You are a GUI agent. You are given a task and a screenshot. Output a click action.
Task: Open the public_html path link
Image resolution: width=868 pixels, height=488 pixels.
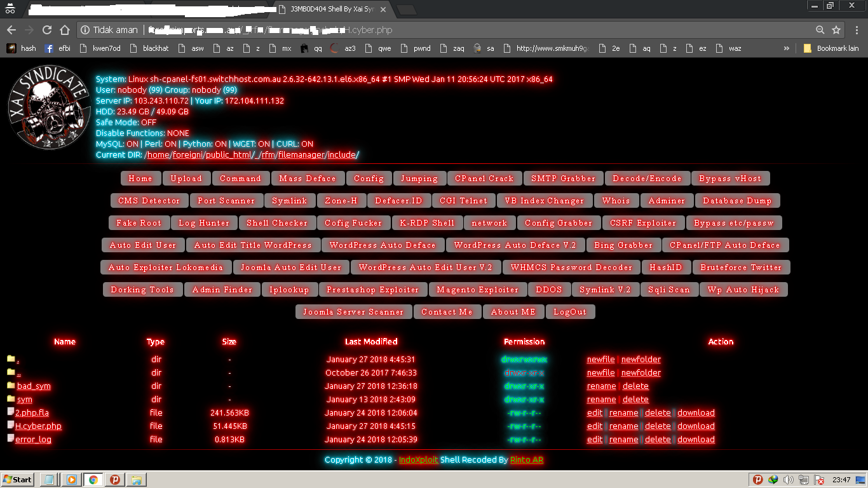[228, 154]
